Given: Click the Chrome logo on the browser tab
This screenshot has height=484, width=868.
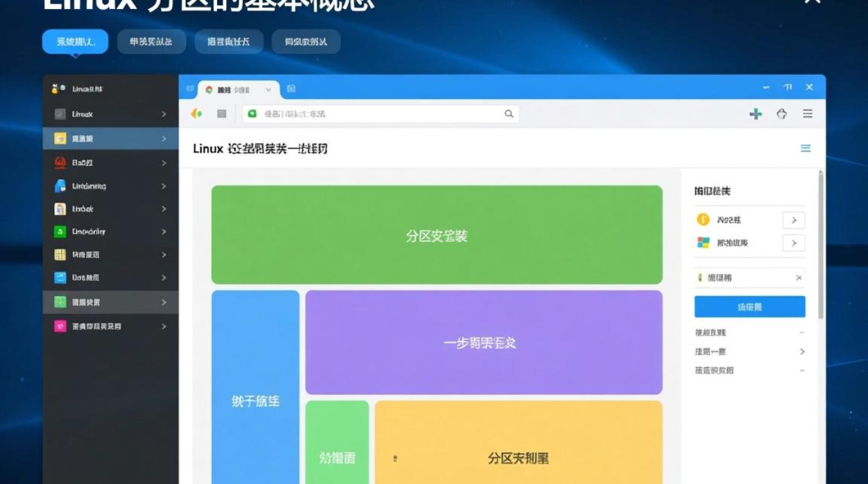Looking at the screenshot, I should pyautogui.click(x=210, y=90).
